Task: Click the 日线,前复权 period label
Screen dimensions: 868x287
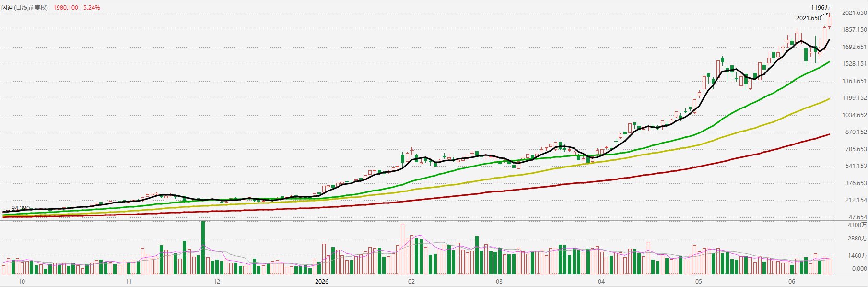Action: pos(31,8)
